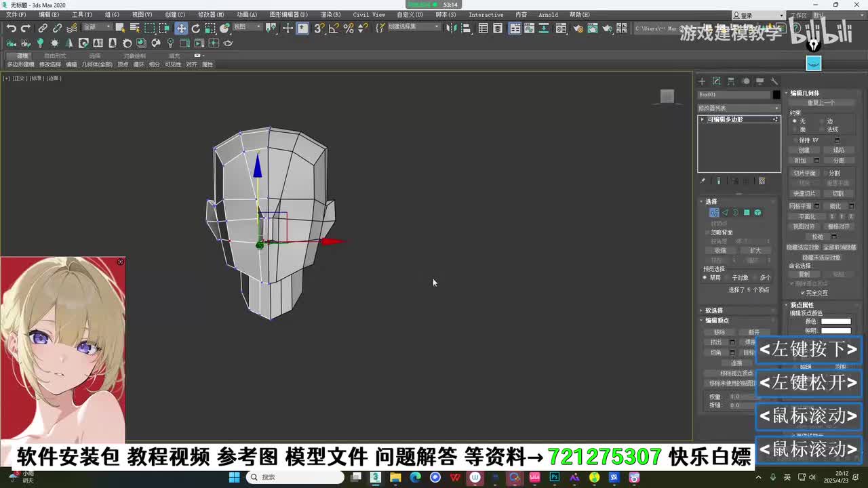Open the 修改器列表 dropdown
Viewport: 868px width, 488px height.
point(739,108)
